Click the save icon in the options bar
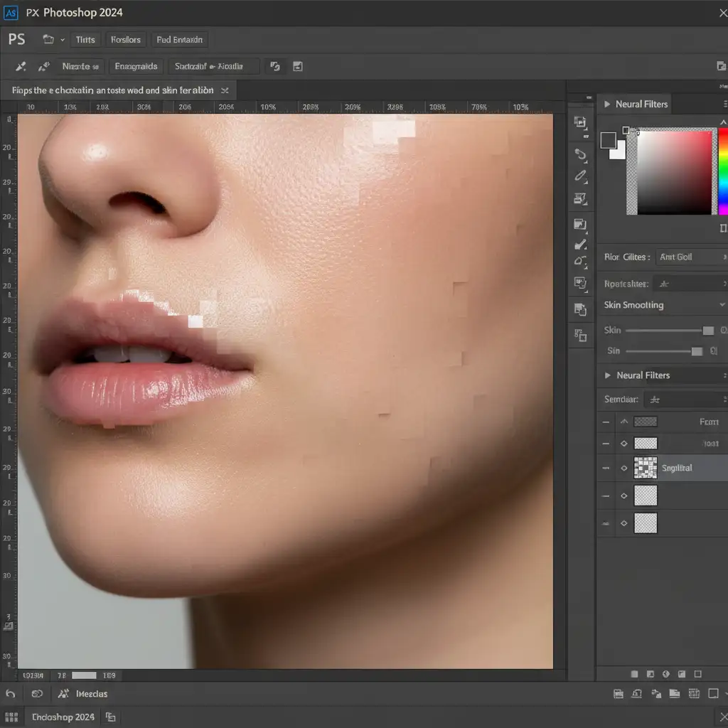728x728 pixels. [x=298, y=67]
